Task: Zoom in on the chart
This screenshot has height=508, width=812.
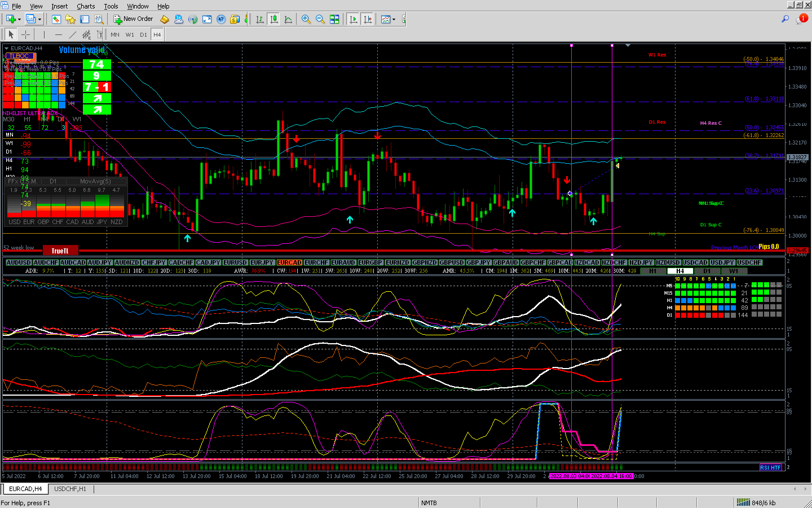Action: pos(306,19)
